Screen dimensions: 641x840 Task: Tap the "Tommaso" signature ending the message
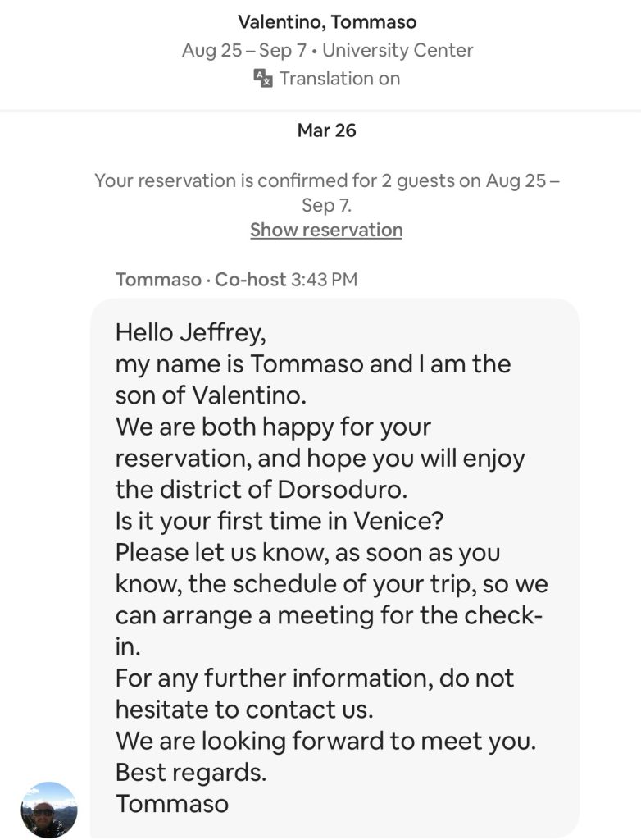coord(172,803)
